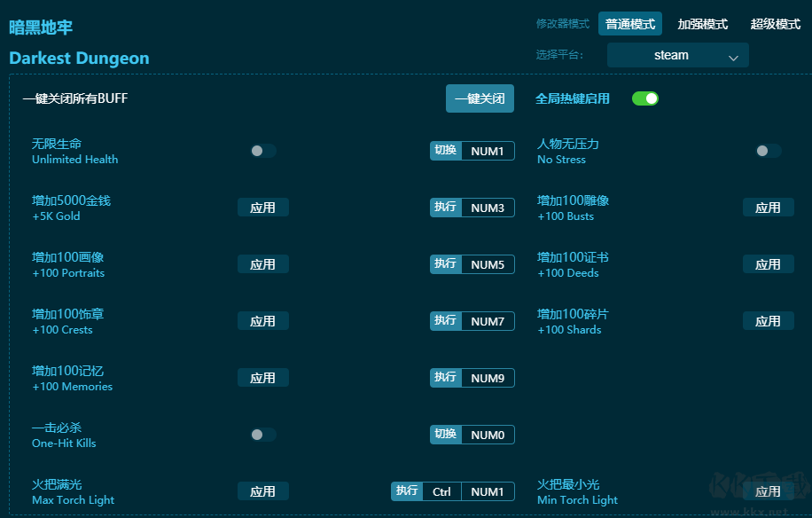
Task: Click the 切换 NUM1 hotkey for Unlimited Health
Action: click(472, 151)
